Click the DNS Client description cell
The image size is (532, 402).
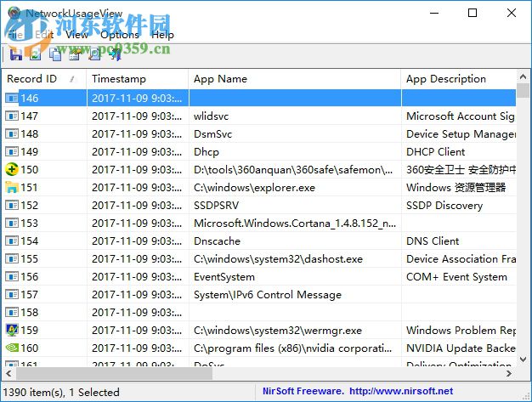pyautogui.click(x=459, y=241)
